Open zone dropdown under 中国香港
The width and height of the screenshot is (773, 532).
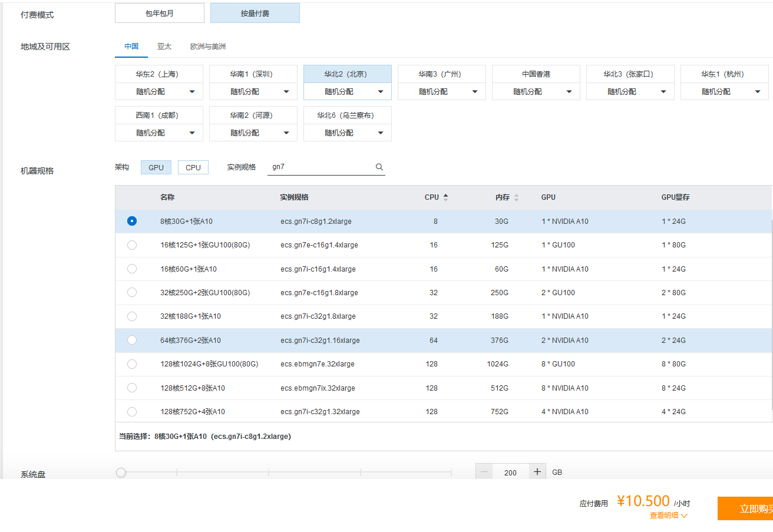536,91
